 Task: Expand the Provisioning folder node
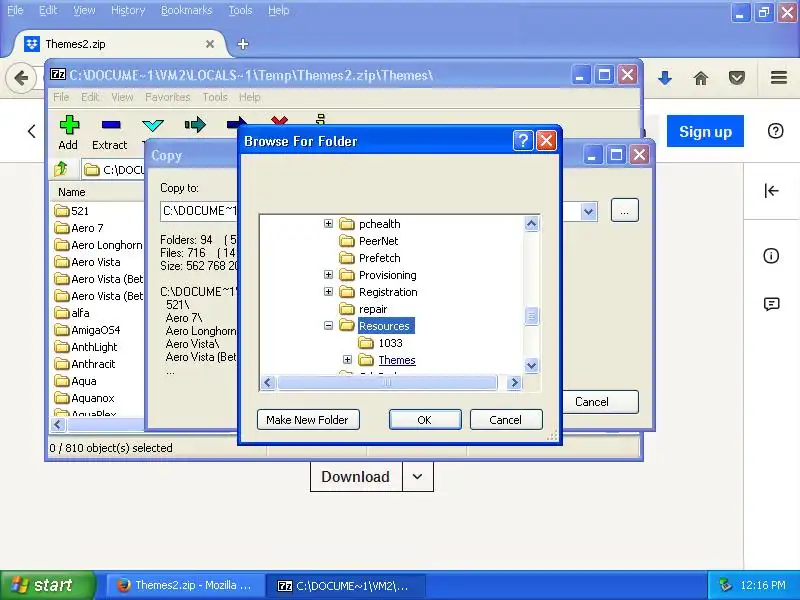329,274
